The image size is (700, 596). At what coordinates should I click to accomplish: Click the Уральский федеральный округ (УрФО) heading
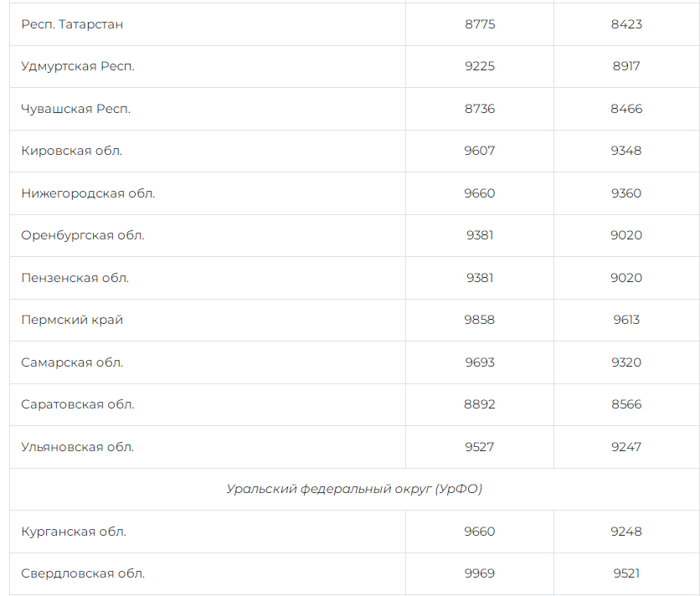[354, 489]
